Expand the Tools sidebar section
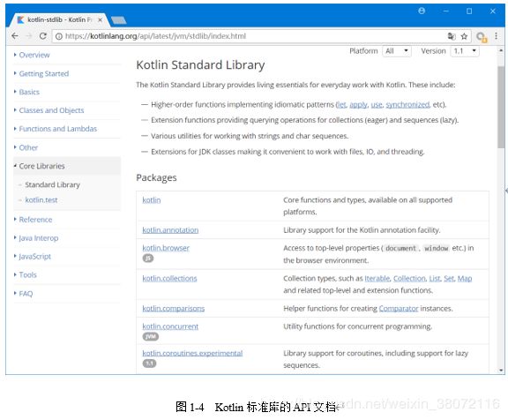 pos(27,275)
